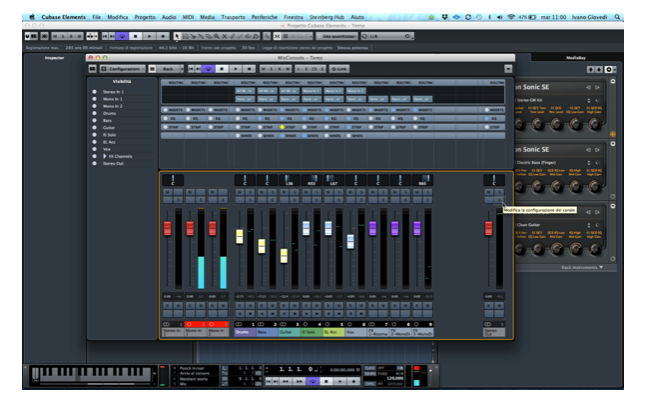Image resolution: width=656 pixels, height=413 pixels.
Task: Click the virtual keyboard in transport panel
Action: pyautogui.click(x=91, y=374)
